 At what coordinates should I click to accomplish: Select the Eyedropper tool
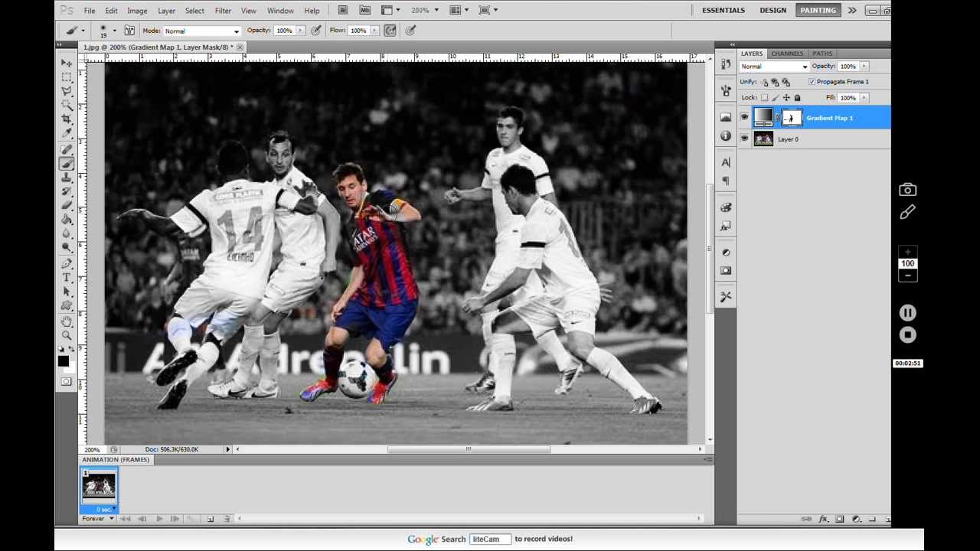(x=67, y=133)
